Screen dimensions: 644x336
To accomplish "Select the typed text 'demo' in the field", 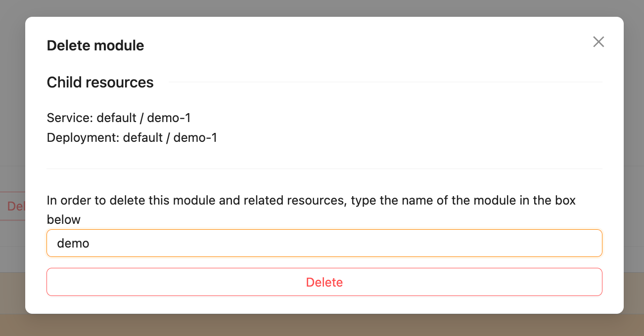I will coord(73,243).
